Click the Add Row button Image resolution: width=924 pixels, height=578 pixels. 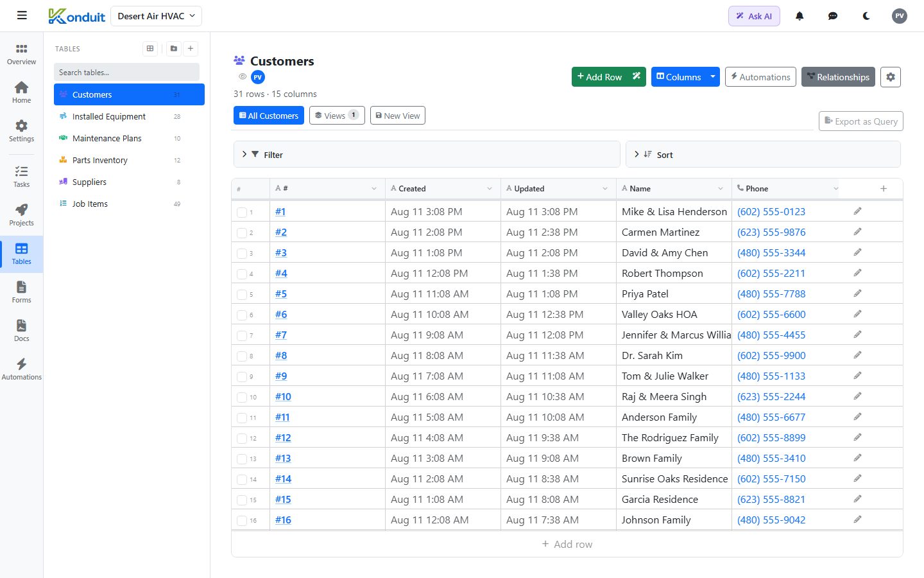(599, 76)
